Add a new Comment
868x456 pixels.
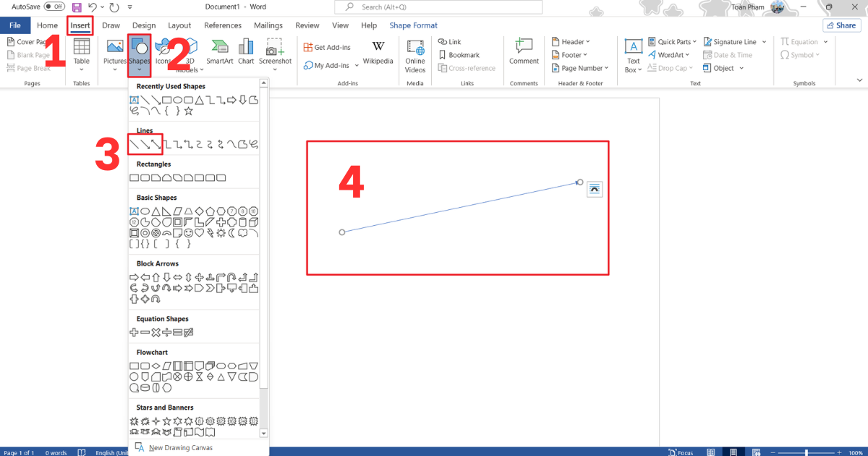point(524,52)
